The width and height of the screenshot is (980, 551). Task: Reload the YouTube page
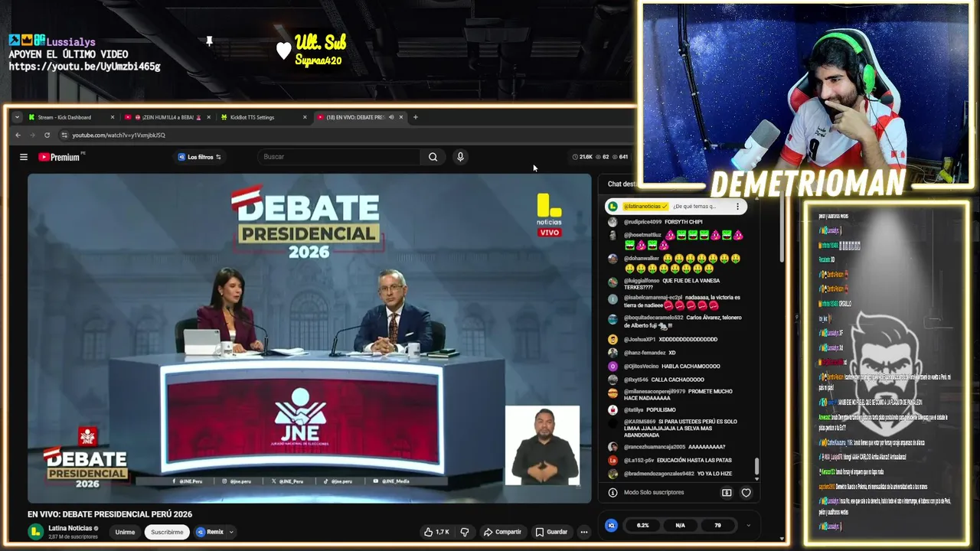[x=47, y=135]
